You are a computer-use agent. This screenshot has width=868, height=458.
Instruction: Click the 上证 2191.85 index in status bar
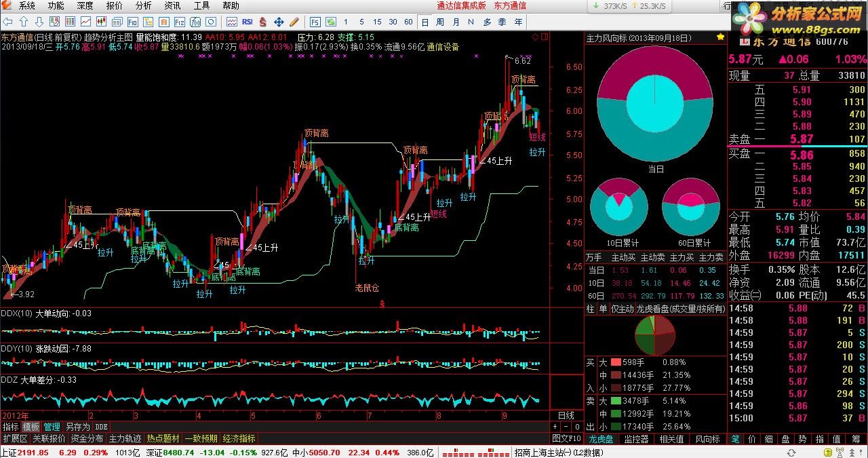click(x=24, y=453)
